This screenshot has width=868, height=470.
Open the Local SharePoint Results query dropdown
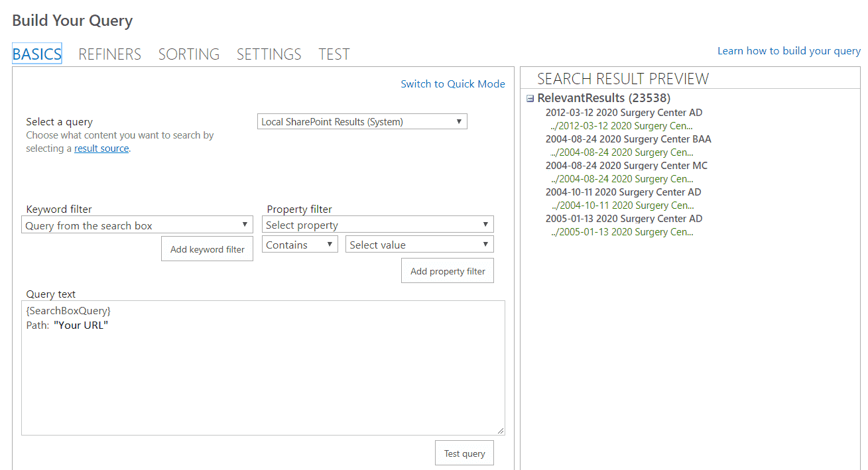point(362,121)
